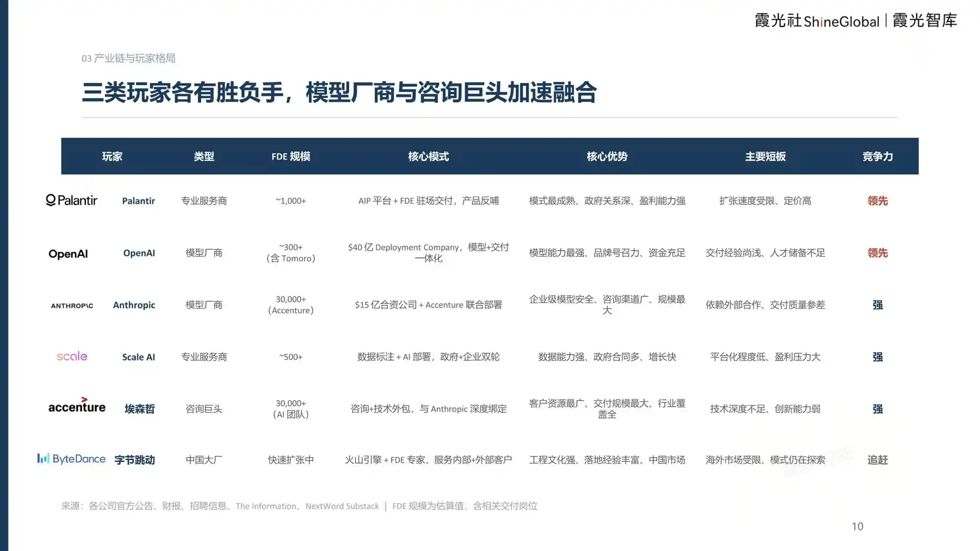
Task: Click Palantir's 专业服务商 type cell
Action: click(x=204, y=201)
